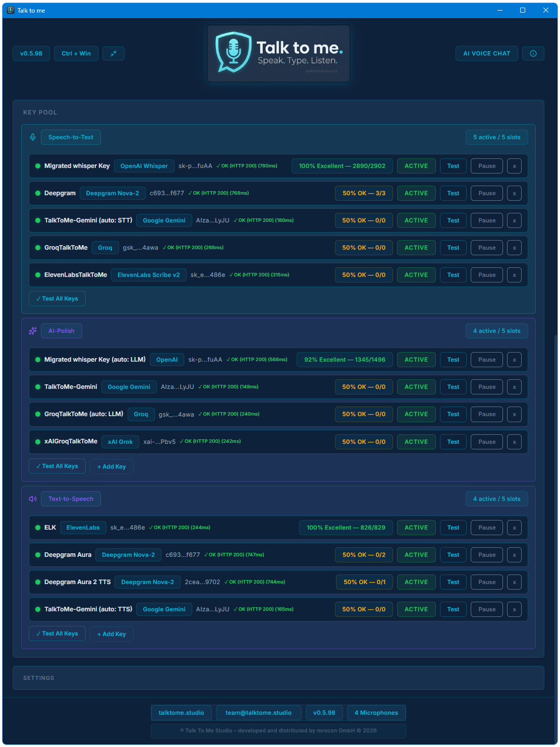Expand the SETTINGS section

(x=278, y=678)
